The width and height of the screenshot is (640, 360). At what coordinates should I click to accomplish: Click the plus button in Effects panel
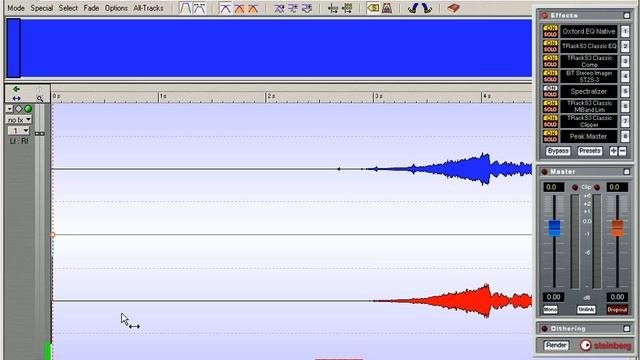[613, 151]
